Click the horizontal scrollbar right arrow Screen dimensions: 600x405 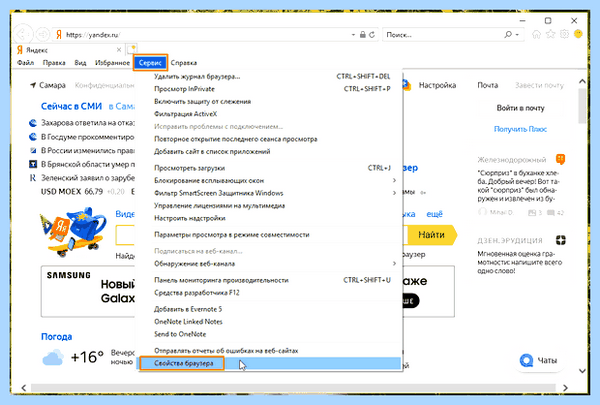tap(565, 388)
